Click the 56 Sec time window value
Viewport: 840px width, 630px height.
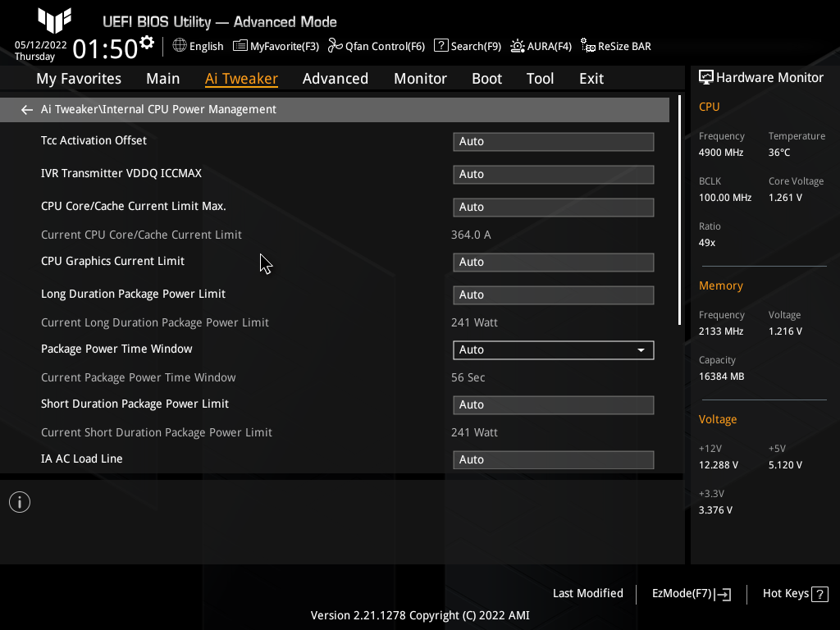coord(468,377)
